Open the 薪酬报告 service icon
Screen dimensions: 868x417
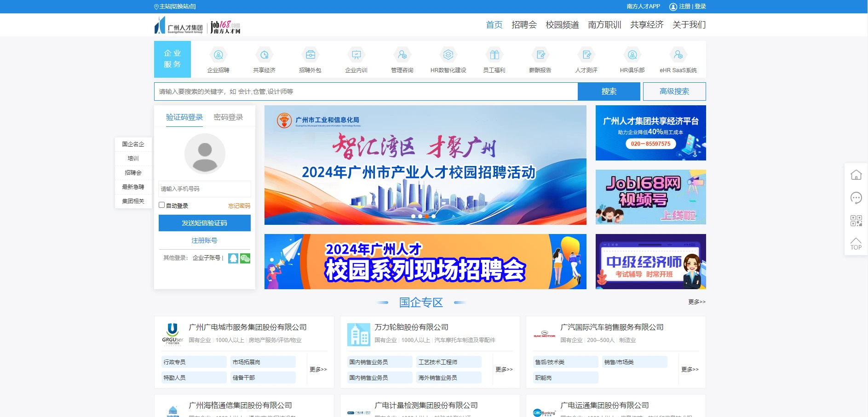point(540,55)
